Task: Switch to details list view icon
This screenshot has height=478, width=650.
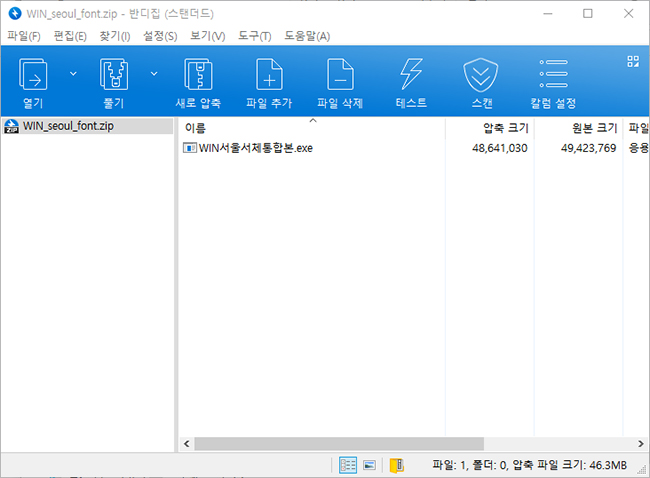Action: point(348,465)
